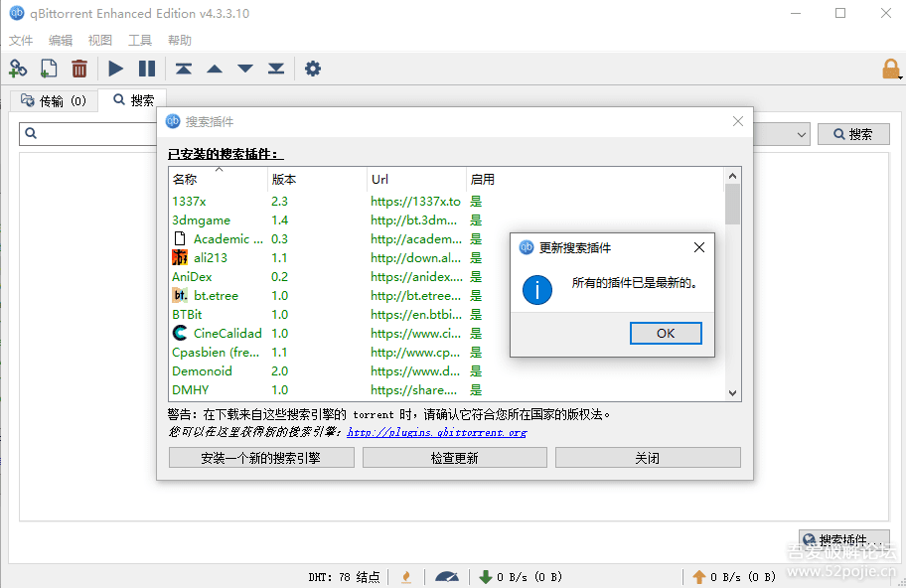Open the 视图 menu
Viewport: 906px width, 588px height.
[100, 41]
